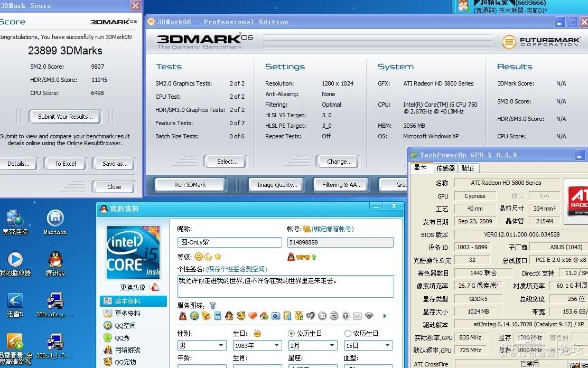Click the orange heart service icon
This screenshot has width=588, height=368.
tap(253, 316)
